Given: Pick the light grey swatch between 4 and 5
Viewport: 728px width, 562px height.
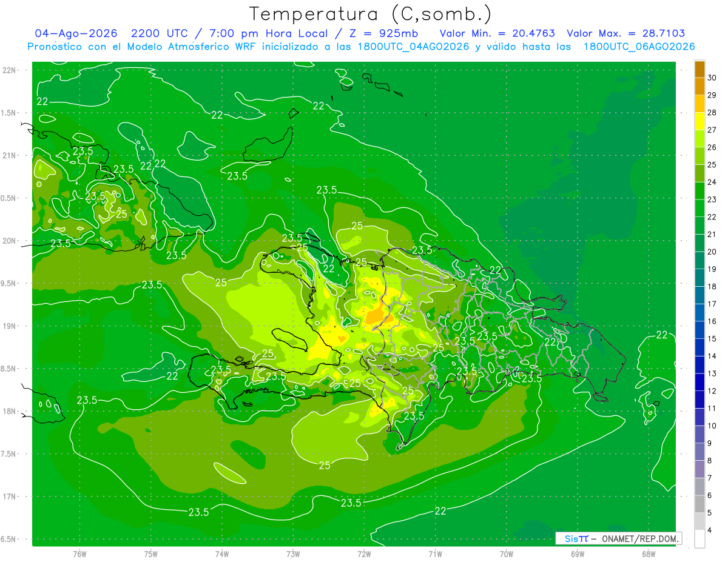Looking at the screenshot, I should (x=699, y=521).
